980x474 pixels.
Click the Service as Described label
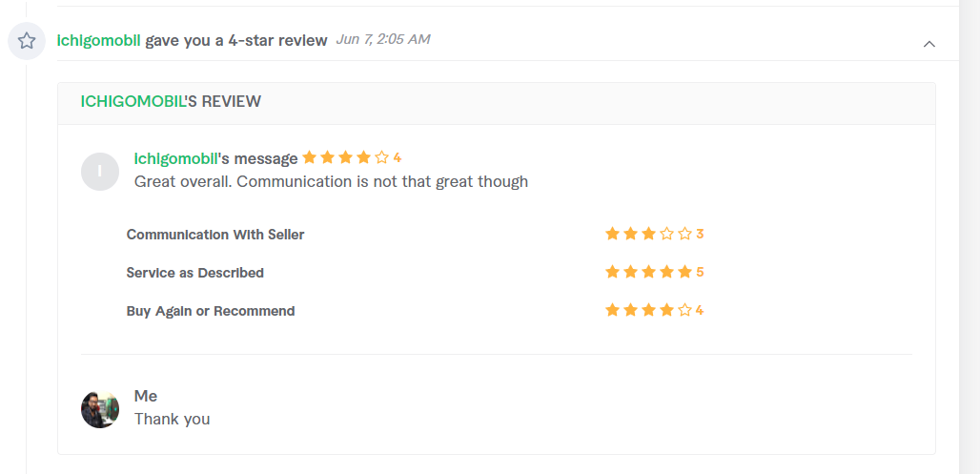tap(195, 273)
